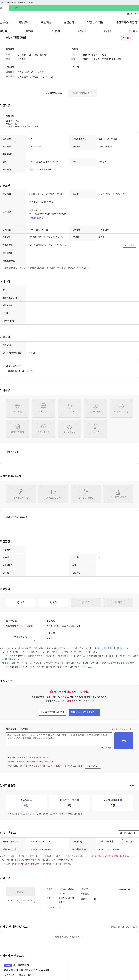Switch to the 복리후생 section tab
The width and height of the screenshot is (139, 980).
click(x=82, y=32)
